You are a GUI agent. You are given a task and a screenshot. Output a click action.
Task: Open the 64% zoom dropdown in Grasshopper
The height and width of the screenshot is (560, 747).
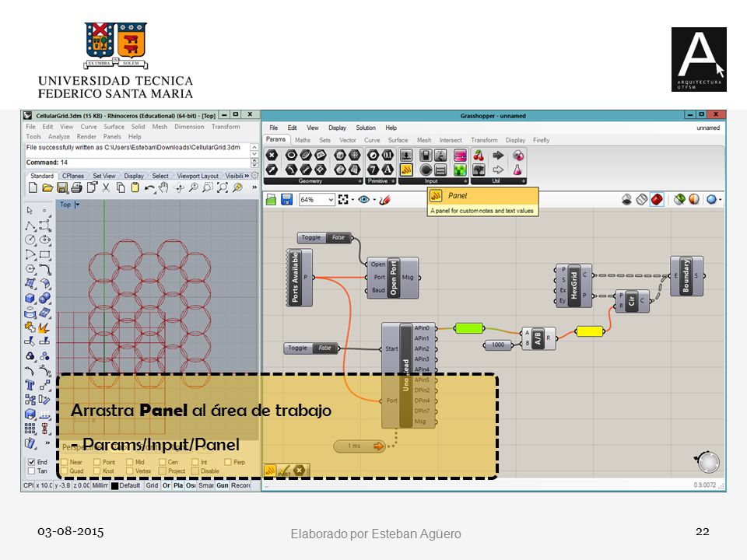coord(331,200)
